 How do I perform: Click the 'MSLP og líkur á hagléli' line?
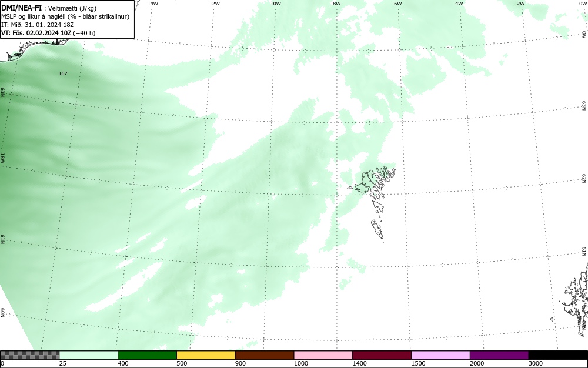pos(65,16)
